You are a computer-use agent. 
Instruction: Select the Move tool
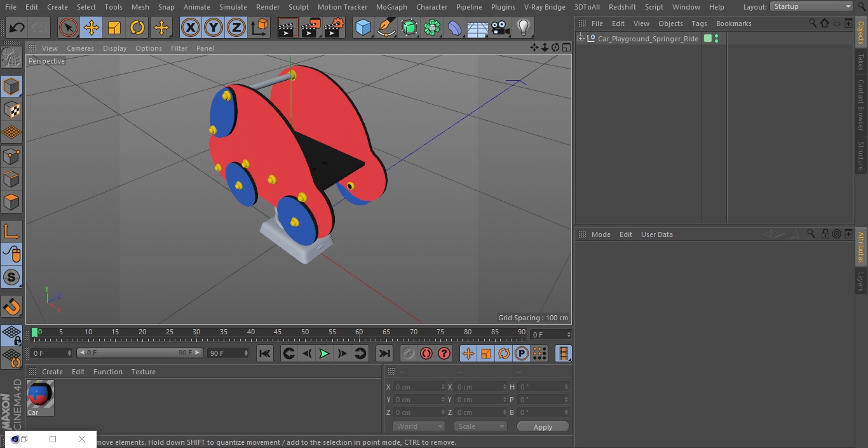tap(91, 27)
